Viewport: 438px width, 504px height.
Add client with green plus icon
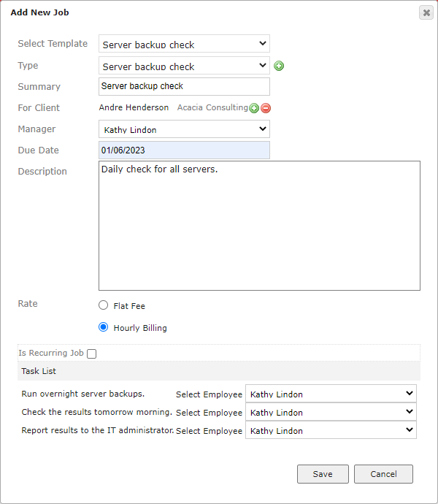(254, 108)
